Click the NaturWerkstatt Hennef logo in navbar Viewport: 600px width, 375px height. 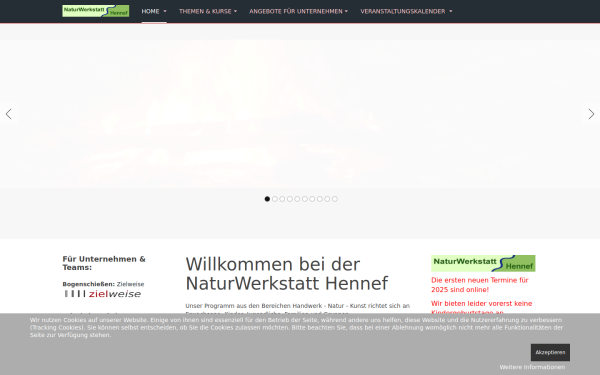pos(96,11)
